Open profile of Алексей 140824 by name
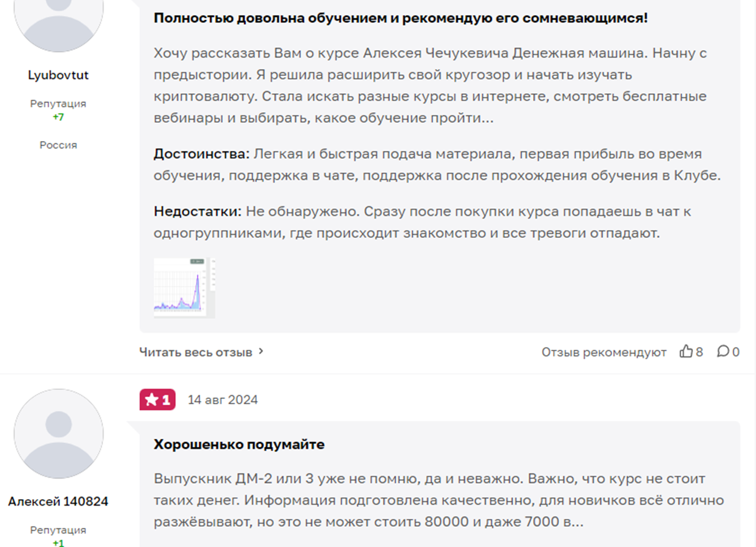Viewport: 756px width, 547px height. tap(58, 502)
